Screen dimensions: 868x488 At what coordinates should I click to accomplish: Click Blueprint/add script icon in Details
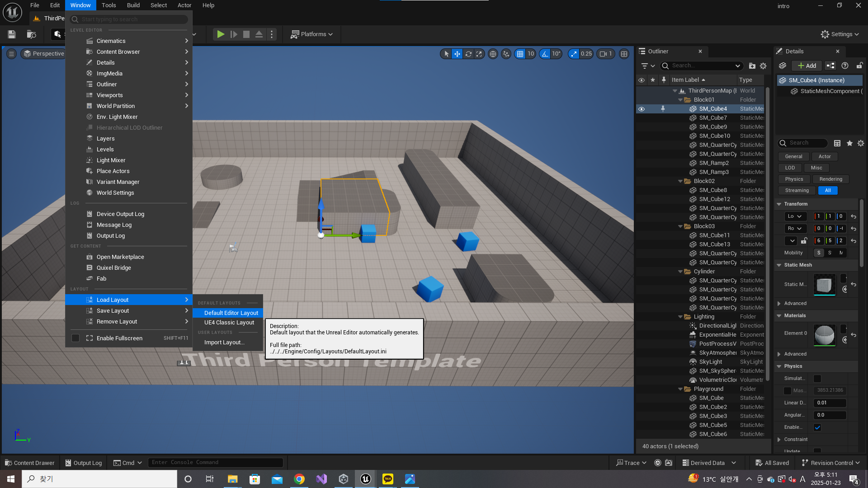[x=830, y=66]
